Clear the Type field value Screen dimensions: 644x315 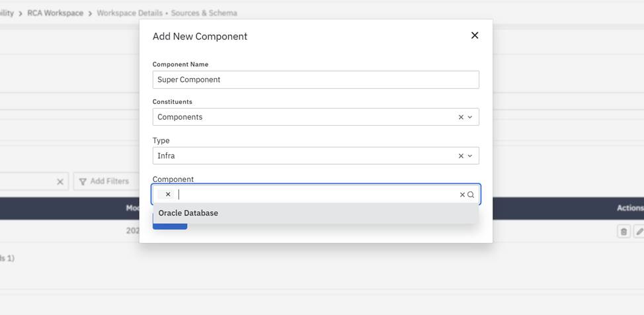(x=461, y=156)
